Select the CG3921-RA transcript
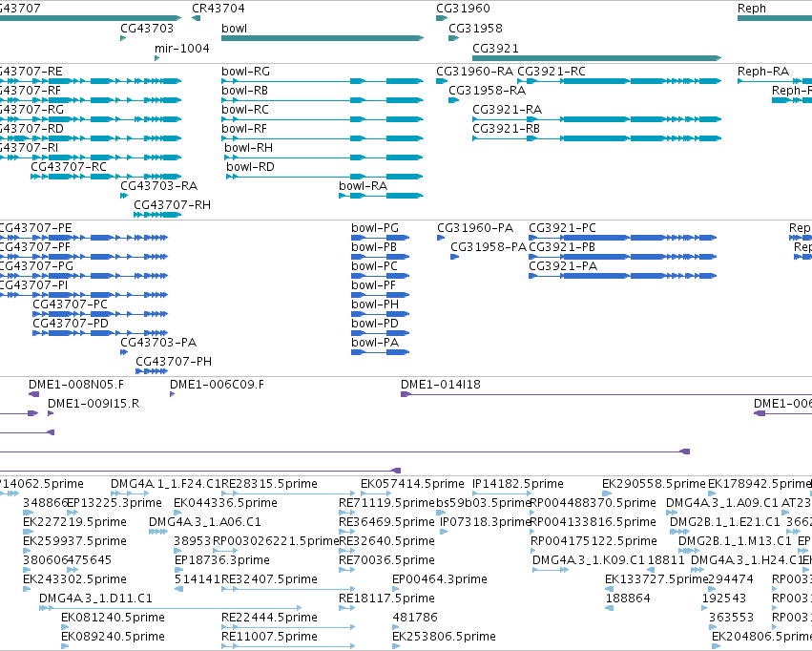The width and height of the screenshot is (812, 651). (597, 119)
